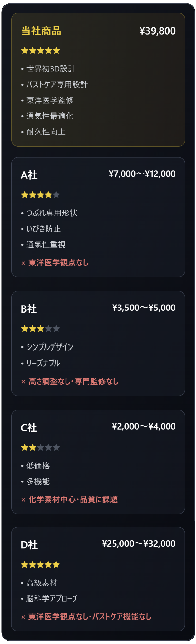Image resolution: width=196 pixels, height=644 pixels.
Task: Click the ¥7,000〜¥12,000 price range
Action: coord(142,174)
